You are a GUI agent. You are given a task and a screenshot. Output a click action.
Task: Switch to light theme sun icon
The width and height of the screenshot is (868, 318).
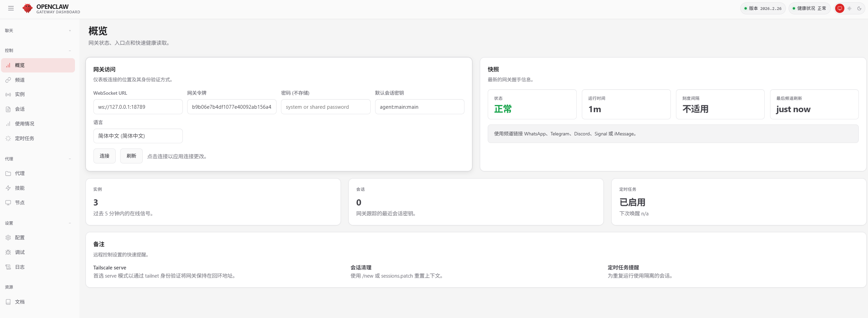coord(850,9)
